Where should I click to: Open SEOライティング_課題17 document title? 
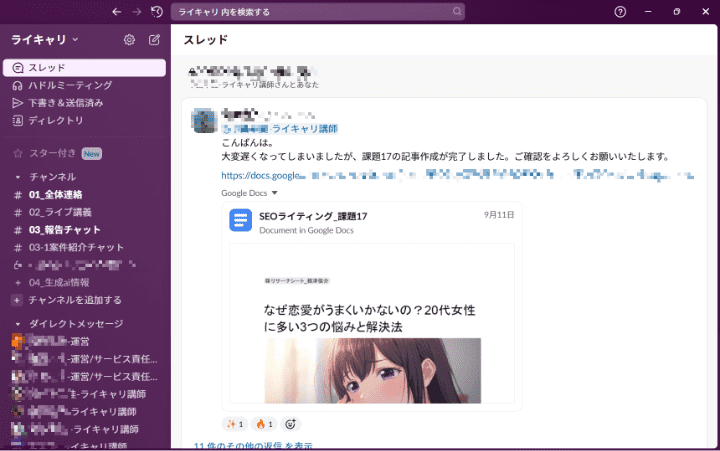313,216
